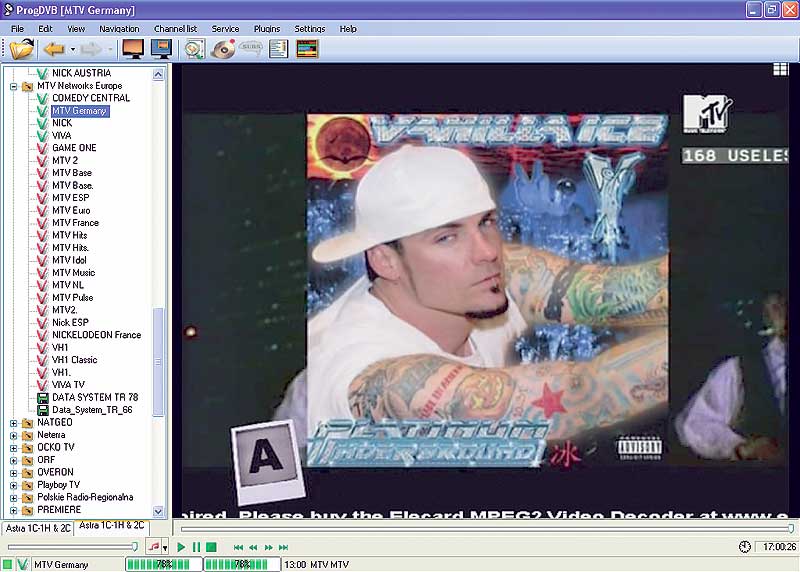800x572 pixels.
Task: Expand the Neterra folder
Action: [x=14, y=435]
